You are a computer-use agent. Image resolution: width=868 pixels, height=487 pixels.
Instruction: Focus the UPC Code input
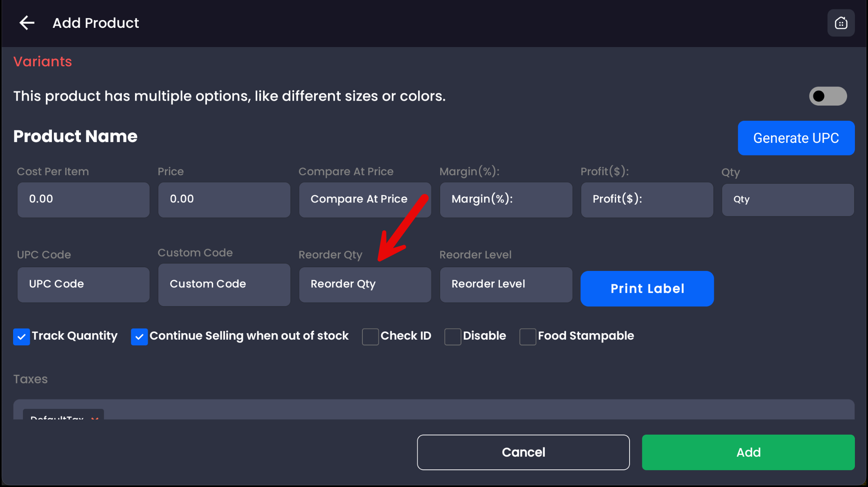coord(83,284)
